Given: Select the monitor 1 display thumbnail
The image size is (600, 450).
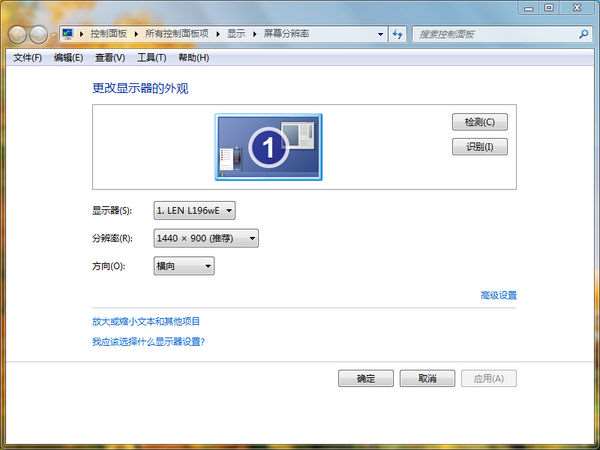Looking at the screenshot, I should point(269,147).
